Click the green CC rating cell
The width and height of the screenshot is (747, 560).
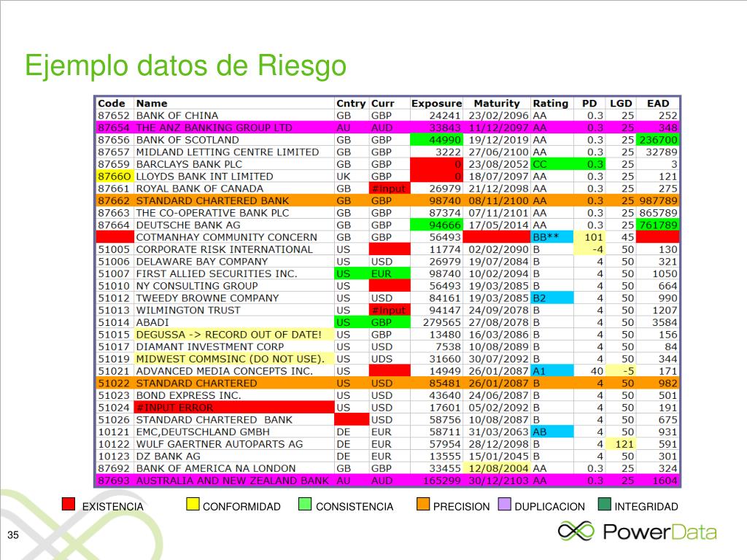pyautogui.click(x=551, y=164)
